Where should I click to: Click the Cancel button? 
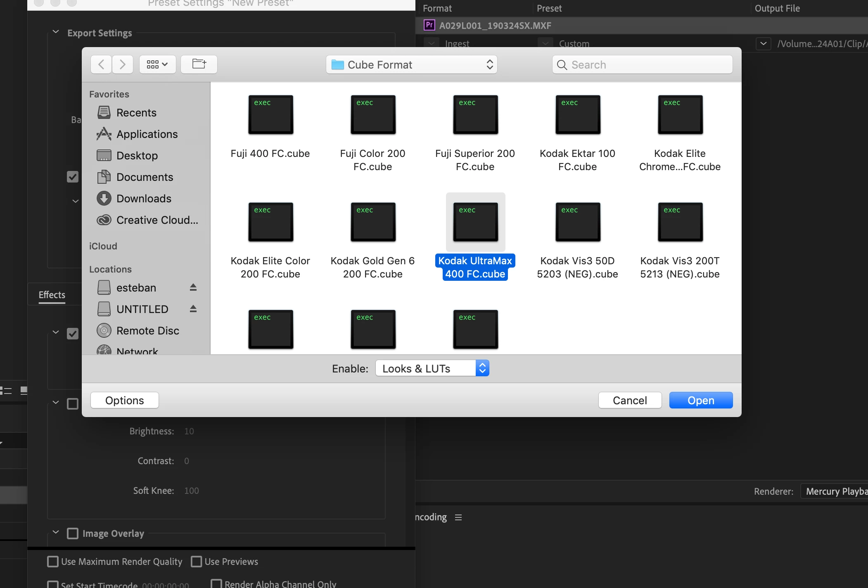tap(630, 400)
